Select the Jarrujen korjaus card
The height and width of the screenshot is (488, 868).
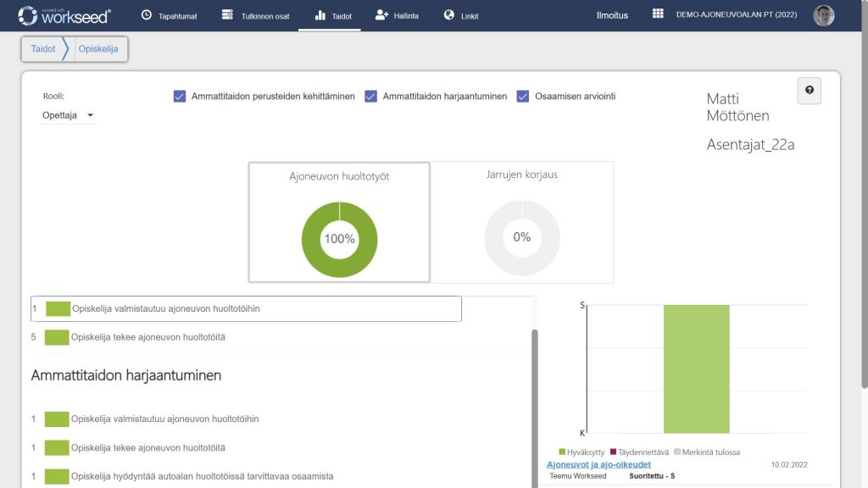pyautogui.click(x=522, y=222)
